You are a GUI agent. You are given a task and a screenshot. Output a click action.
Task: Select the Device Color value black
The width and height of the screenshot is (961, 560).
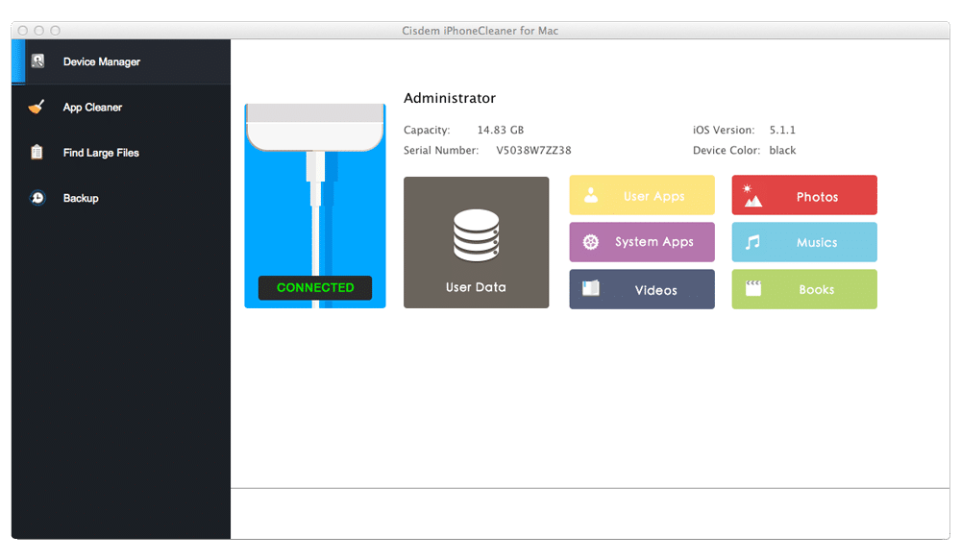click(782, 150)
